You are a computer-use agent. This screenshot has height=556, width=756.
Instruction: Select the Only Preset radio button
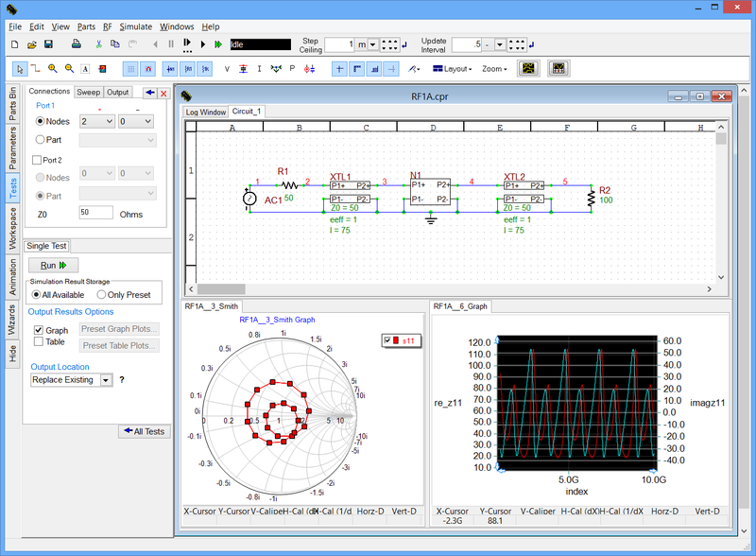[x=101, y=295]
